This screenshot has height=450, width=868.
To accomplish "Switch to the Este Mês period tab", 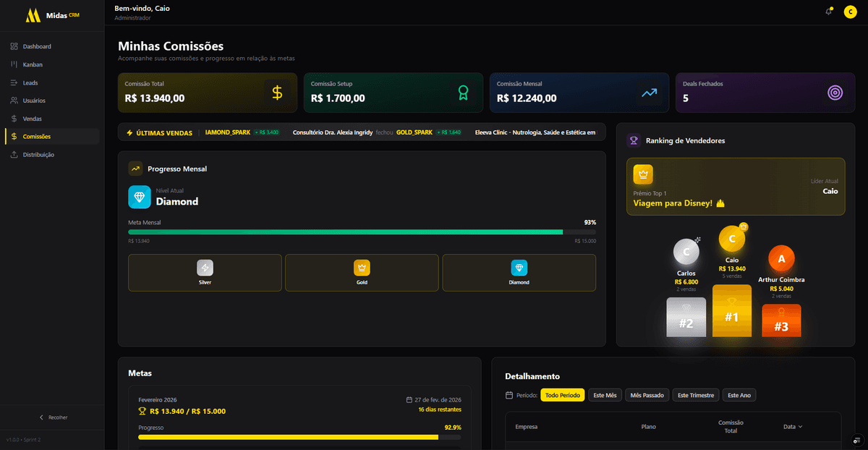I will coord(605,395).
